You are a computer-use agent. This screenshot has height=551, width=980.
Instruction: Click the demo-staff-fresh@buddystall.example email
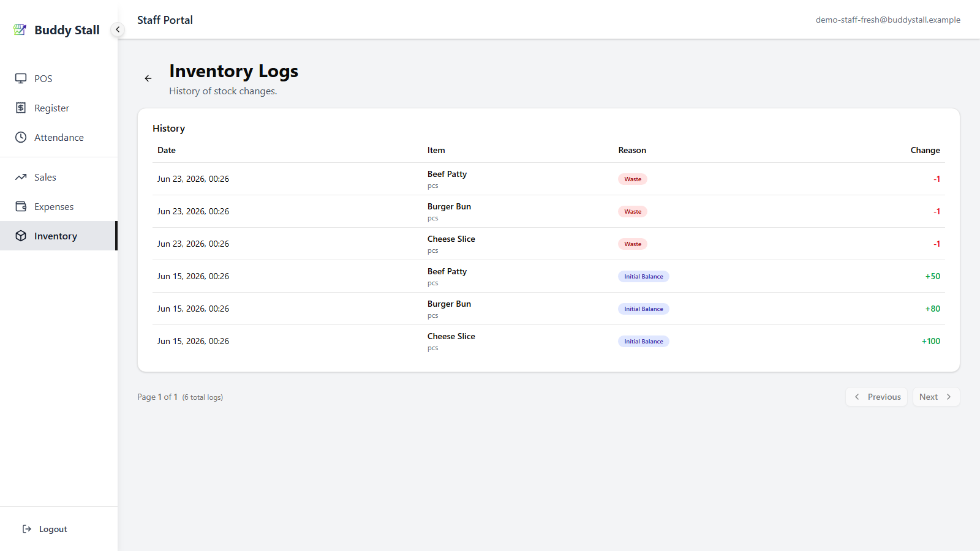(x=888, y=20)
